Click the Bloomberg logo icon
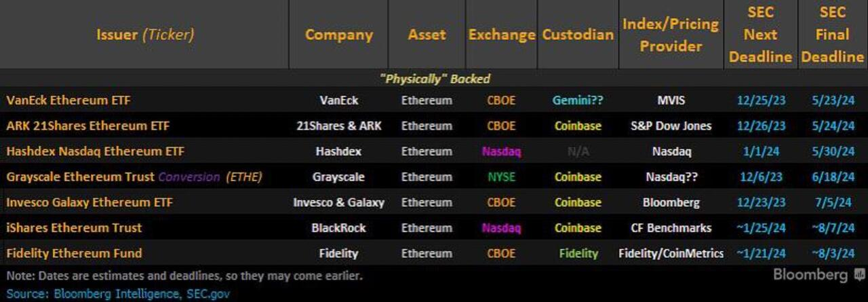 pyautogui.click(x=859, y=274)
